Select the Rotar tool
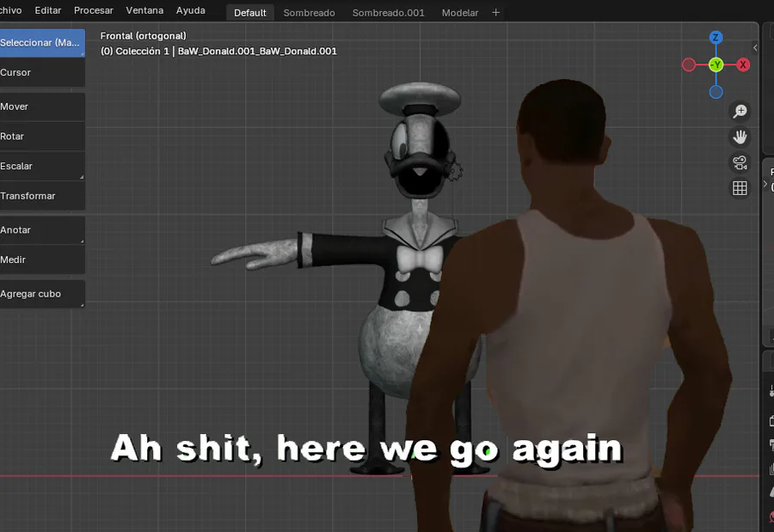The image size is (774, 532). (42, 136)
